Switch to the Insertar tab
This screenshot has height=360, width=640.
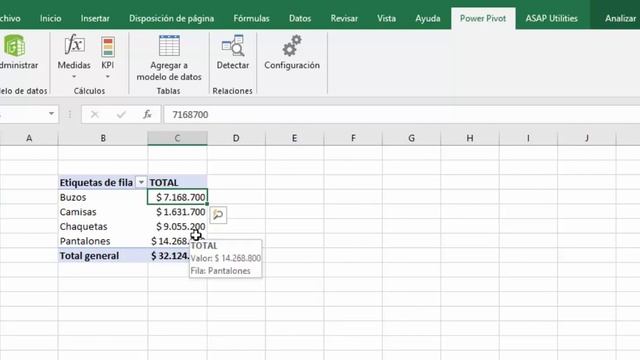[x=95, y=18]
